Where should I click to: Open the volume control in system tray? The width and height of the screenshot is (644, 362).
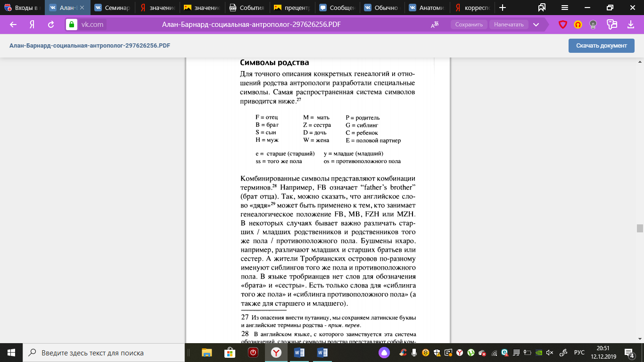(549, 353)
